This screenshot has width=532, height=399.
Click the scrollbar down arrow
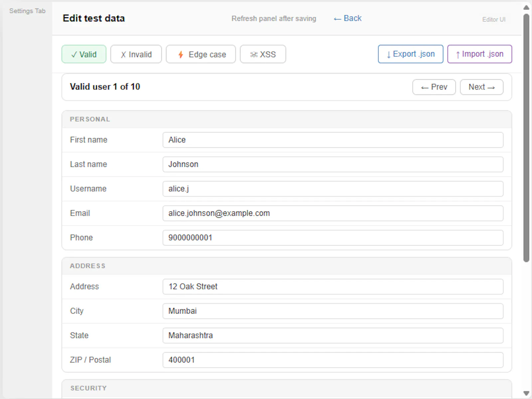(526, 393)
